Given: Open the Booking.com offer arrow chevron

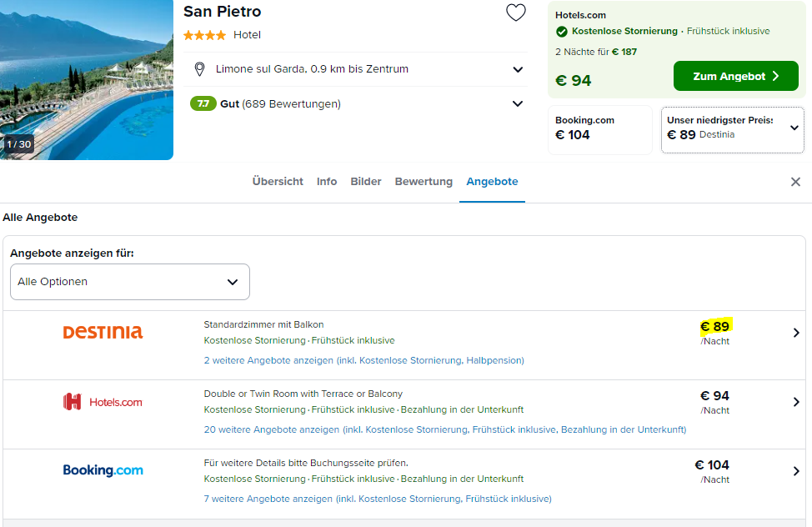Looking at the screenshot, I should tap(796, 471).
